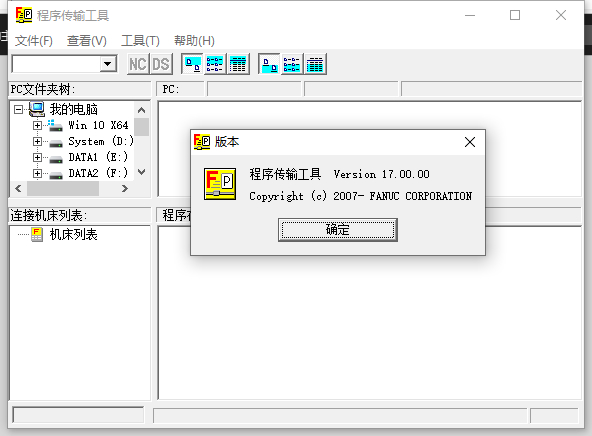Click the PC: path header field
The height and width of the screenshot is (436, 592).
tap(180, 89)
